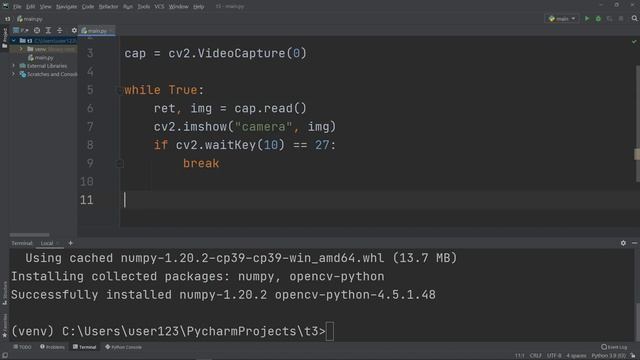Open the TODO tool window
The width and height of the screenshot is (640, 360).
22,347
